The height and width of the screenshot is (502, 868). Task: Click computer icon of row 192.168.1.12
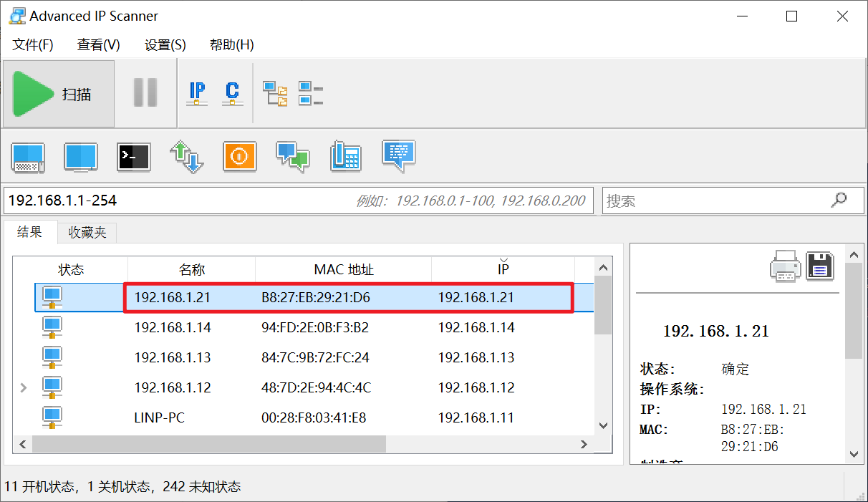coord(52,387)
